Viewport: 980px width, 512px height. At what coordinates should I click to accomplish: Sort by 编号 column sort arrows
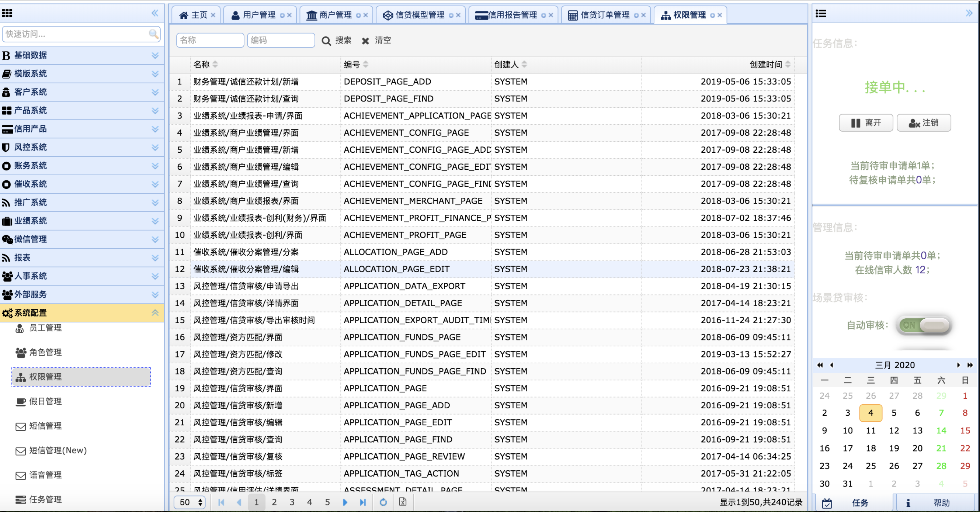pos(366,64)
